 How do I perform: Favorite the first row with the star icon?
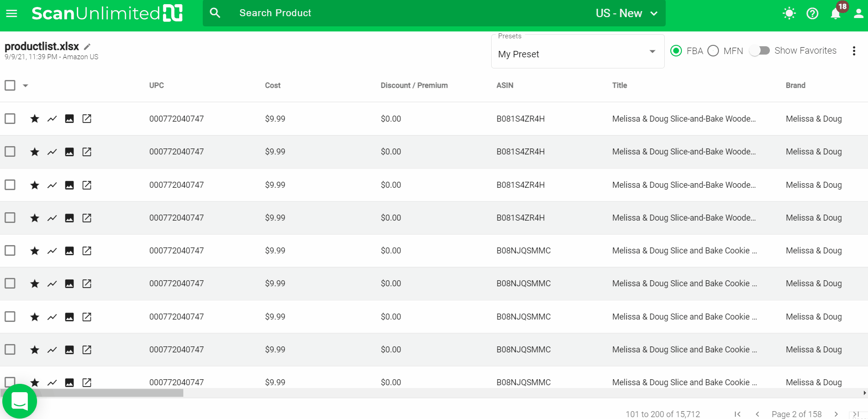pyautogui.click(x=35, y=119)
